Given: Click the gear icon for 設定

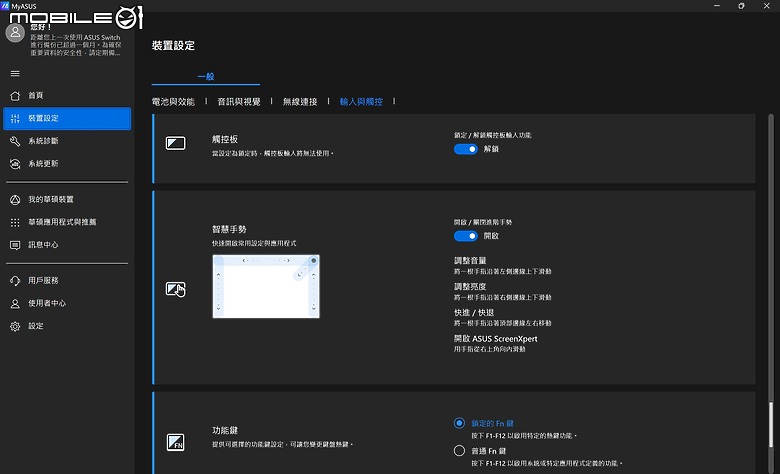Looking at the screenshot, I should click(x=15, y=326).
